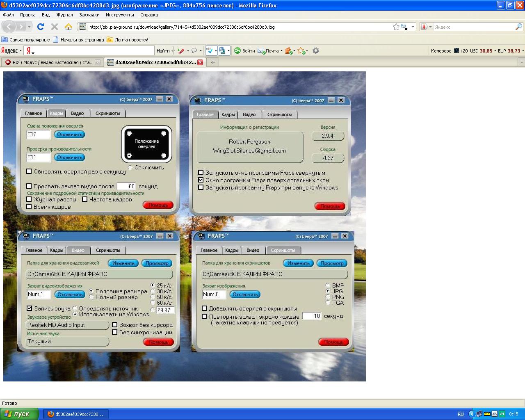525x420 pixels.
Task: Open the EUR currency rate dropdown
Action: [x=523, y=51]
